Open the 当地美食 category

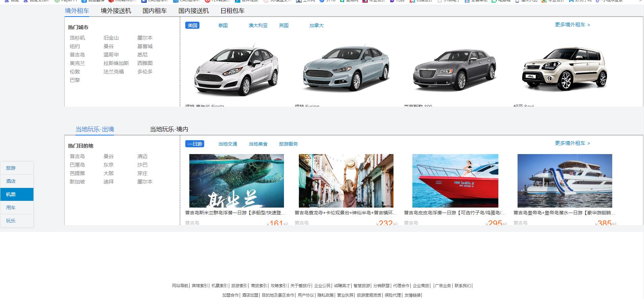point(258,144)
